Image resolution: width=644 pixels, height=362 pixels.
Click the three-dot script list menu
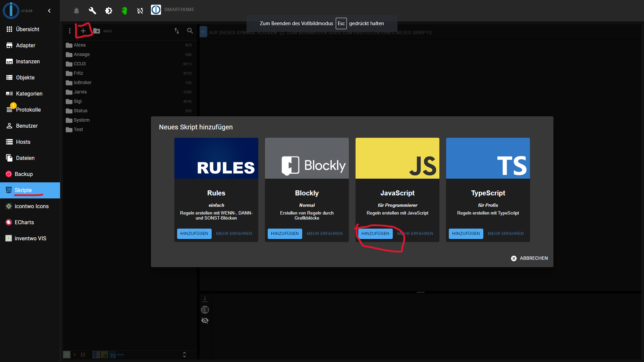[x=70, y=31]
